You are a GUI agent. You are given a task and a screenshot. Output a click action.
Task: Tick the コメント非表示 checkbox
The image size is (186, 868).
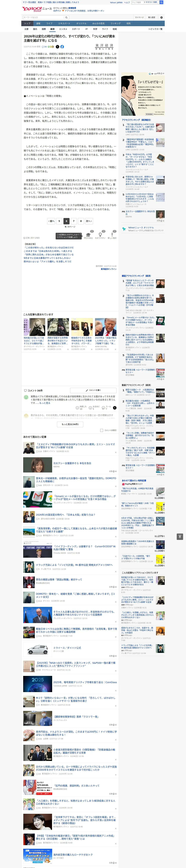(x=102, y=430)
